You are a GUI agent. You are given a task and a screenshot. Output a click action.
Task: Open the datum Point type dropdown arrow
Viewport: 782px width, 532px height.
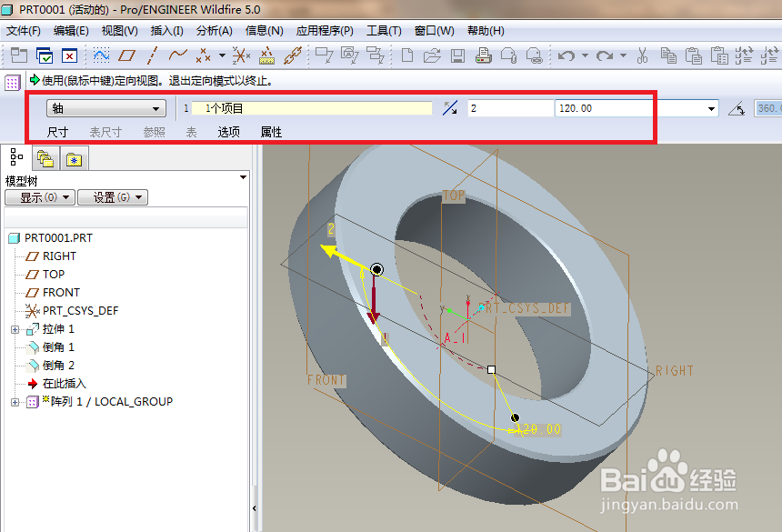click(x=223, y=55)
